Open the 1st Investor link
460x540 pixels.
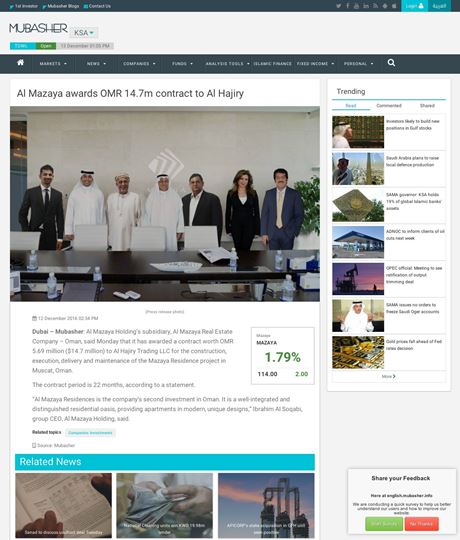[x=23, y=6]
